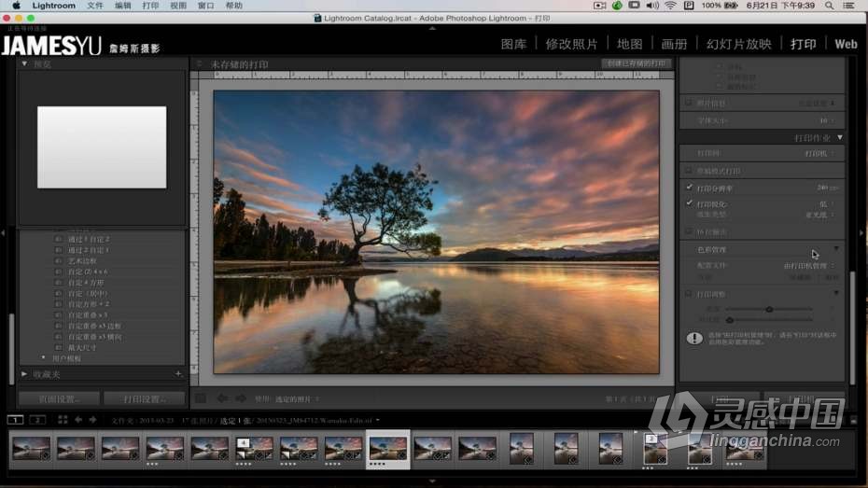Viewport: 868px width, 488px height.
Task: Click the go forward arrow in the filmstrip bar
Action: 91,420
